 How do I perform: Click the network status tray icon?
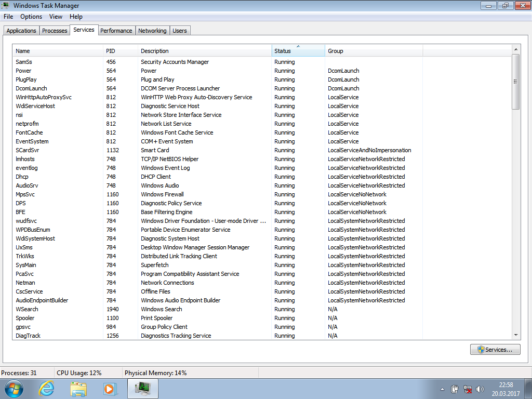468,389
